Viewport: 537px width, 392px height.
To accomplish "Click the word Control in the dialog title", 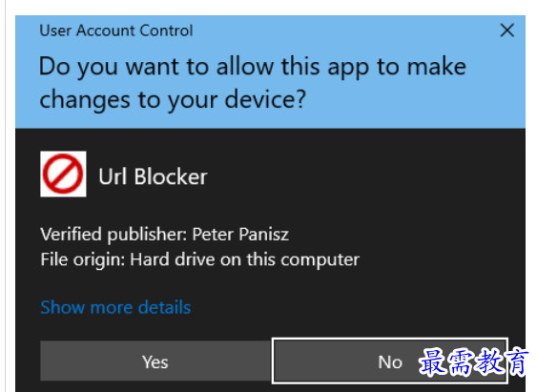I will coord(166,31).
